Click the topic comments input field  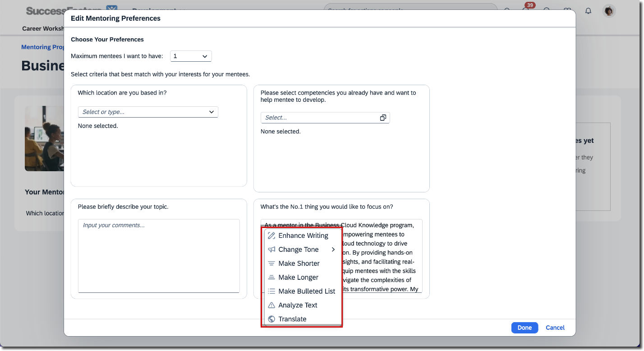coord(158,255)
